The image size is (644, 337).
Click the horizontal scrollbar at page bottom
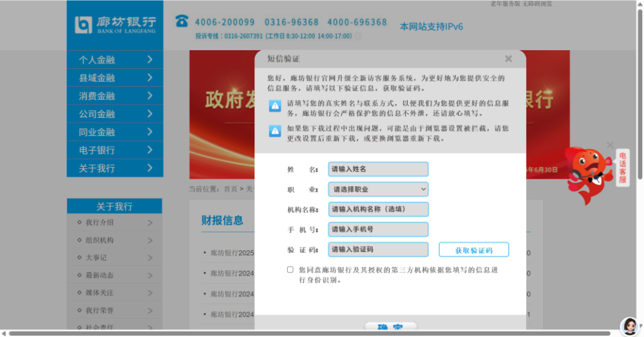[x=310, y=333]
